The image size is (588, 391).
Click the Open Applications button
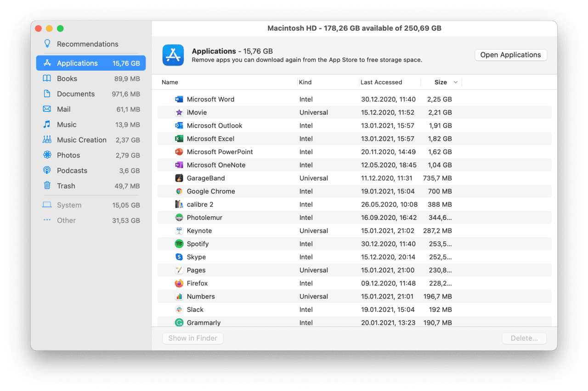[511, 55]
